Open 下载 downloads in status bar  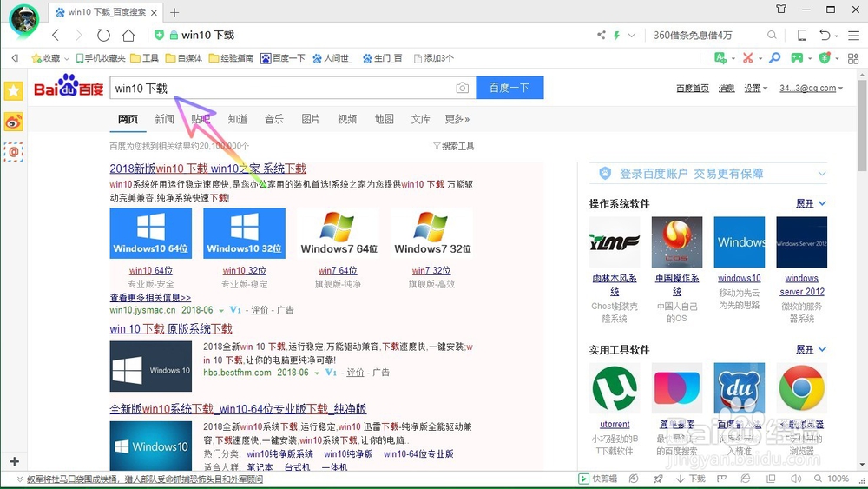691,479
